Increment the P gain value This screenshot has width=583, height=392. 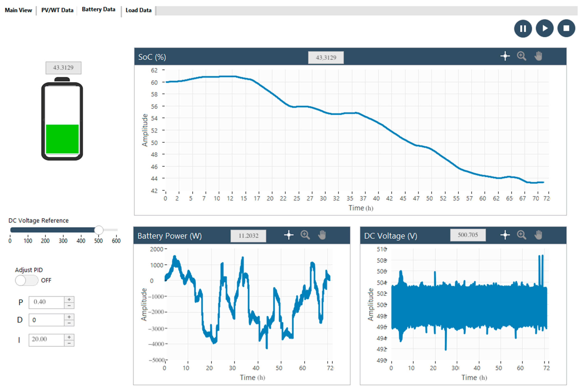pos(69,300)
